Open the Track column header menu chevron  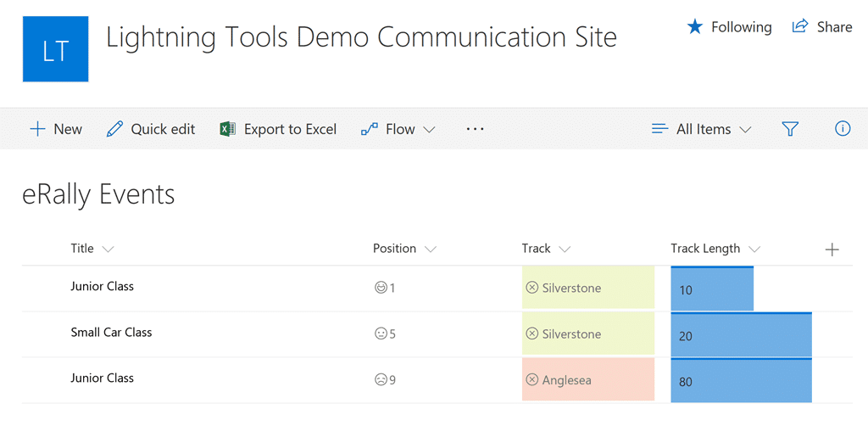tap(565, 249)
